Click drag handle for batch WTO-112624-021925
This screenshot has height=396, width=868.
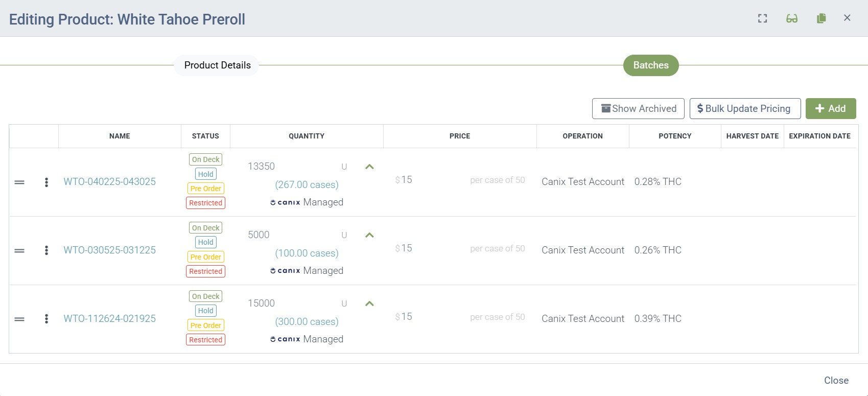(x=19, y=319)
